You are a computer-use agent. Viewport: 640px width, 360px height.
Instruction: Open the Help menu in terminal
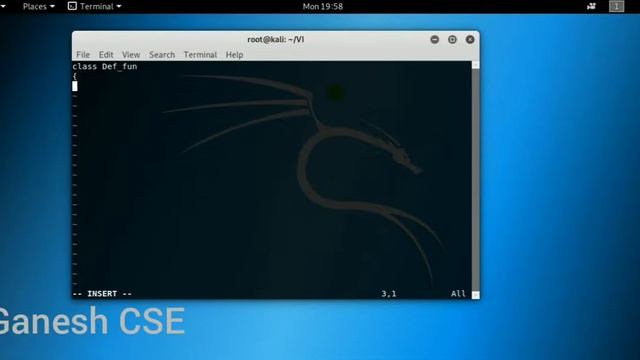[x=234, y=55]
